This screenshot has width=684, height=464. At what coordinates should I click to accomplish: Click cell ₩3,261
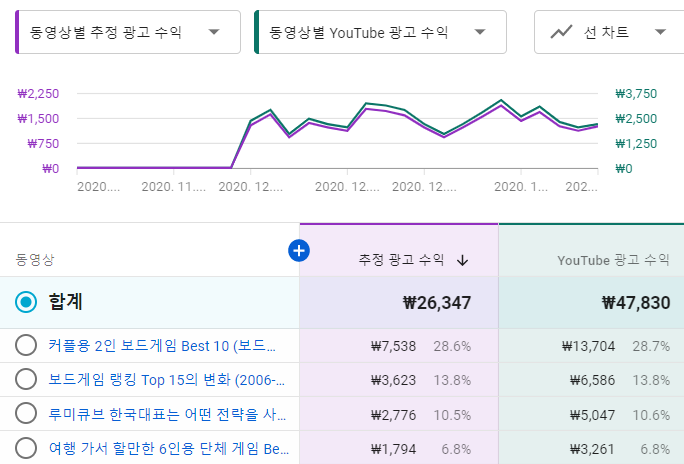click(x=592, y=449)
